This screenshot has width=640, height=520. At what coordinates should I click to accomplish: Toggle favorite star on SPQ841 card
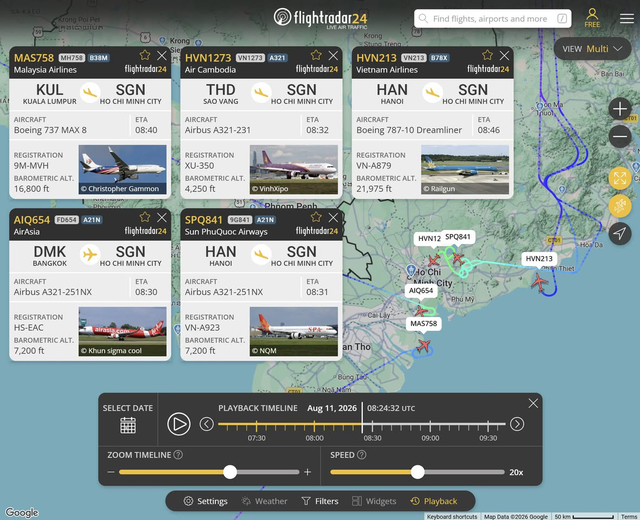click(x=316, y=217)
